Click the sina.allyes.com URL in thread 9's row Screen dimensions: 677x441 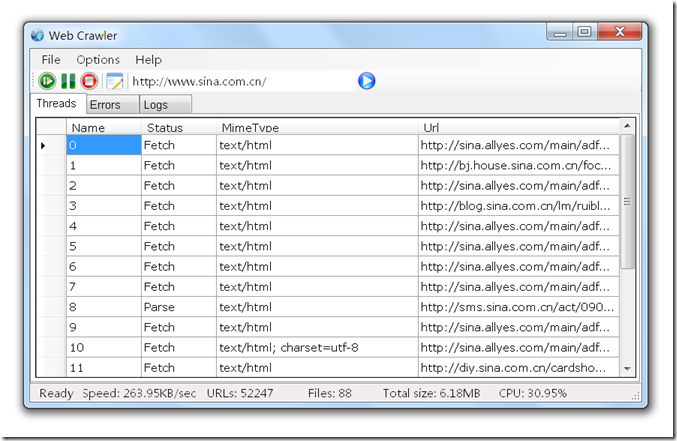(519, 327)
